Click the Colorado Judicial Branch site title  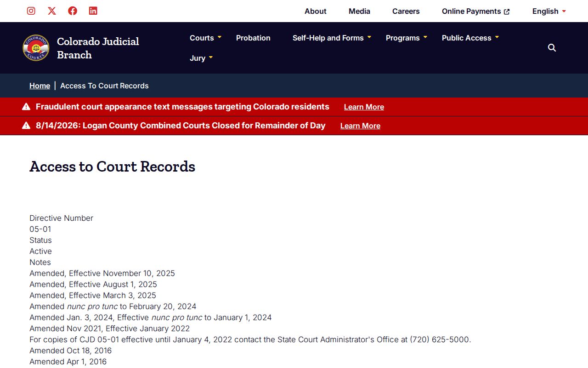point(98,48)
